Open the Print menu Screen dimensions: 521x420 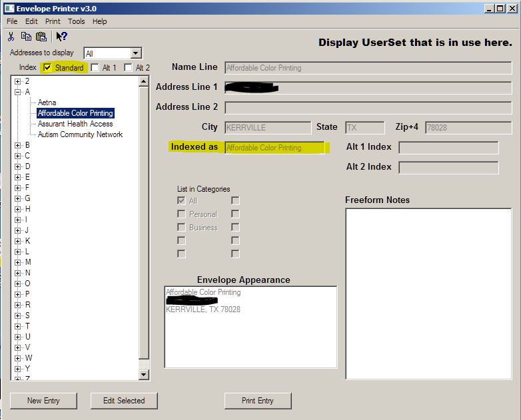(53, 21)
